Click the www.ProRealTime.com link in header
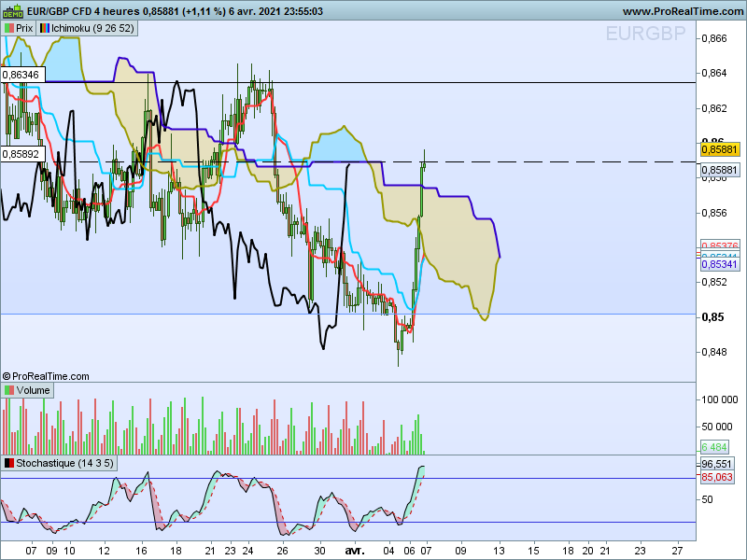 (681, 11)
